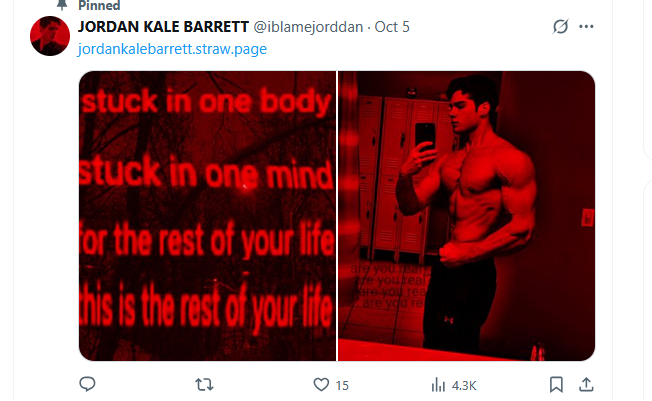Click the pushpin icon beside Pinned
The image size is (652, 401).
62,5
